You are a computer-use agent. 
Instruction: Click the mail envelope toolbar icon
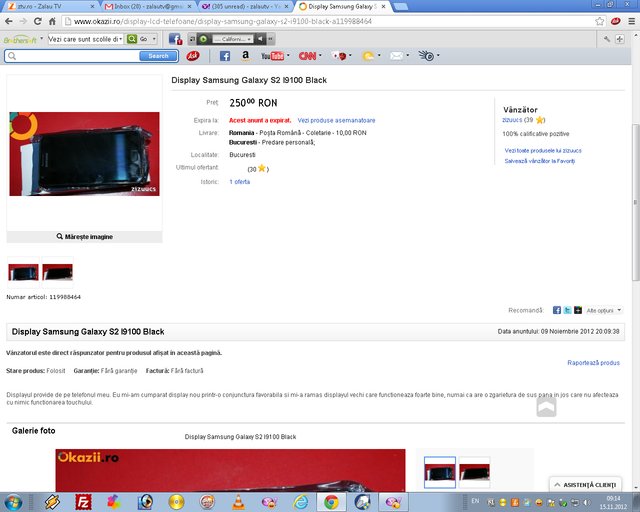click(x=396, y=56)
